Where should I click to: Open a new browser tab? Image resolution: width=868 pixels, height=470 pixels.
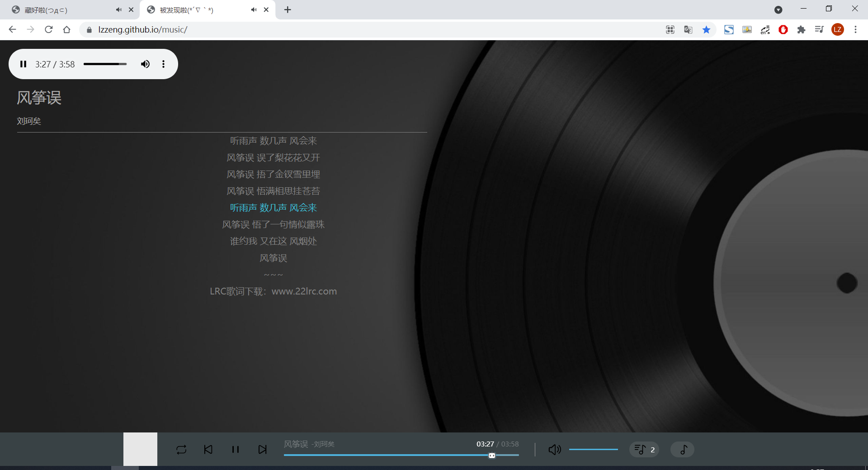pyautogui.click(x=288, y=9)
